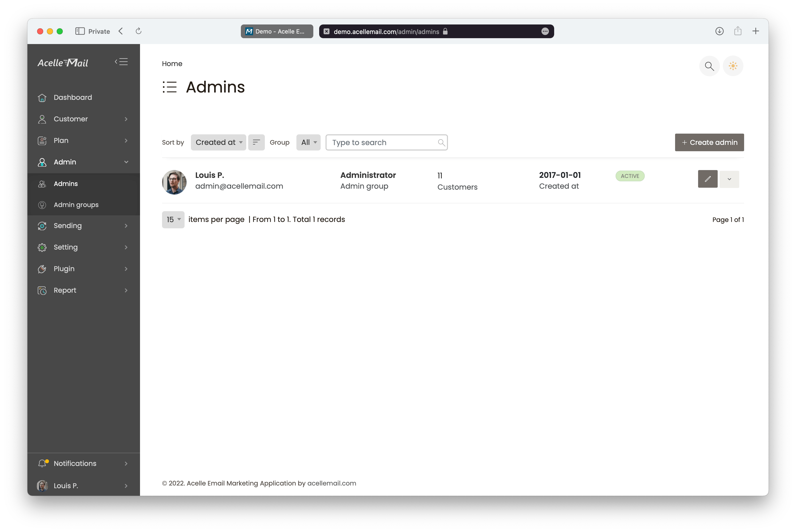This screenshot has width=796, height=532.
Task: Click the Plan icon in sidebar
Action: coord(43,140)
